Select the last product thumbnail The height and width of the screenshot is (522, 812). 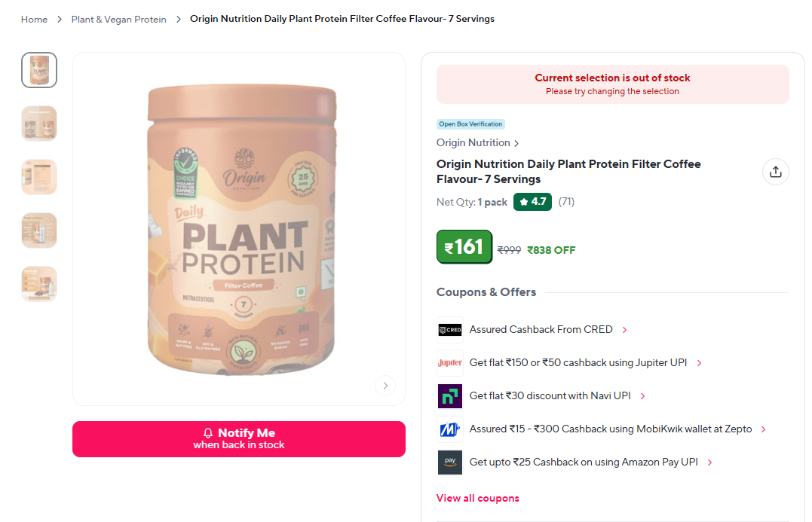coord(39,284)
